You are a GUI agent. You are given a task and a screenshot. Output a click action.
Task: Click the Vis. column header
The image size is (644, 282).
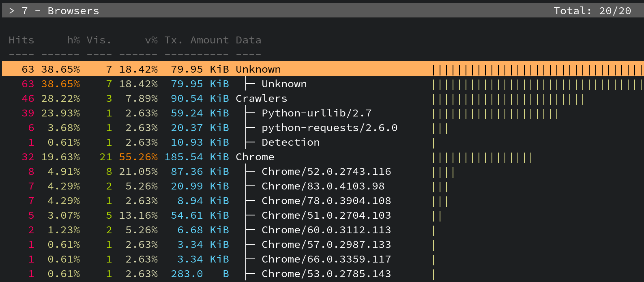[99, 40]
